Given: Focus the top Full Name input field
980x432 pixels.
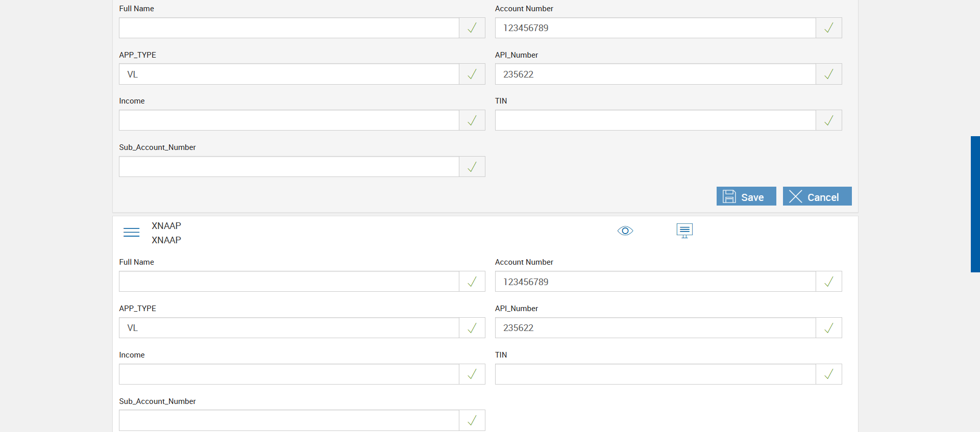Looking at the screenshot, I should [289, 28].
